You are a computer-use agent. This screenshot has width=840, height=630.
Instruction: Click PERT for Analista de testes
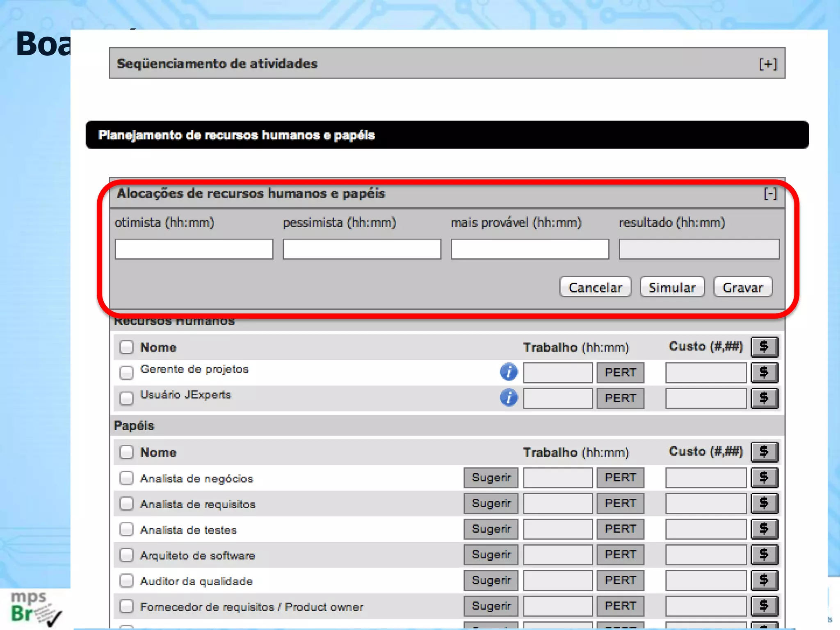click(620, 529)
